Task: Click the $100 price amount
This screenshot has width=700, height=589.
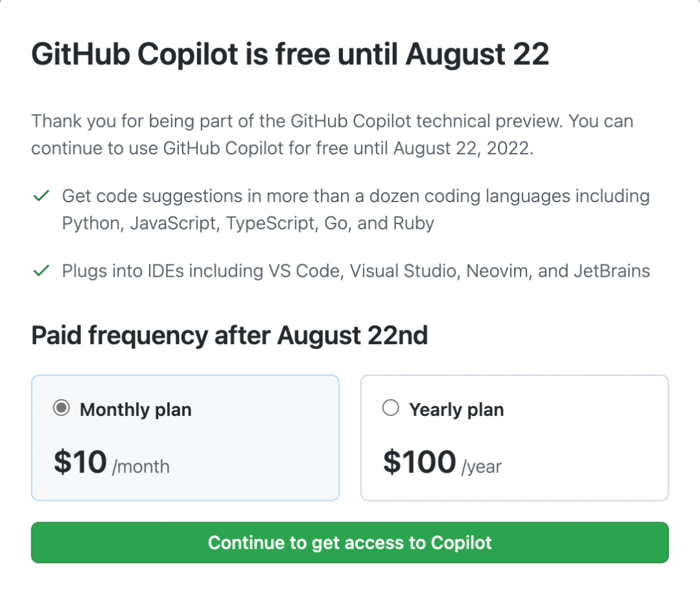Action: pos(419,462)
